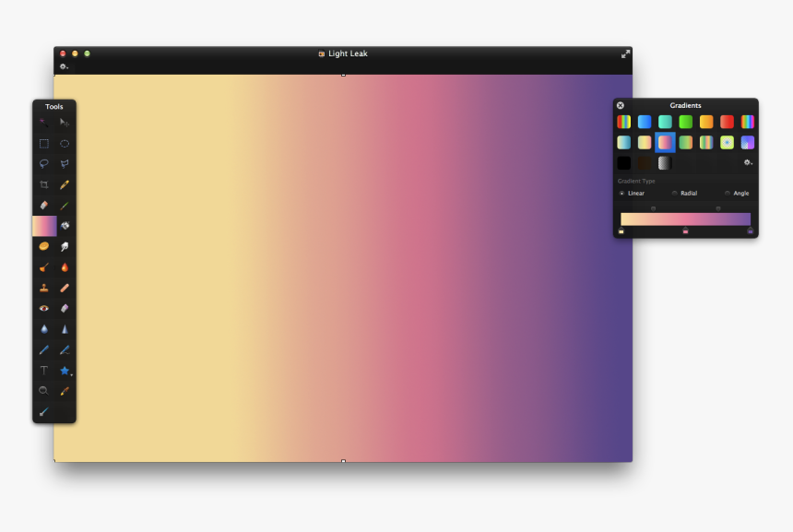Select the Lasso tool
The width and height of the screenshot is (793, 532).
pyautogui.click(x=44, y=164)
